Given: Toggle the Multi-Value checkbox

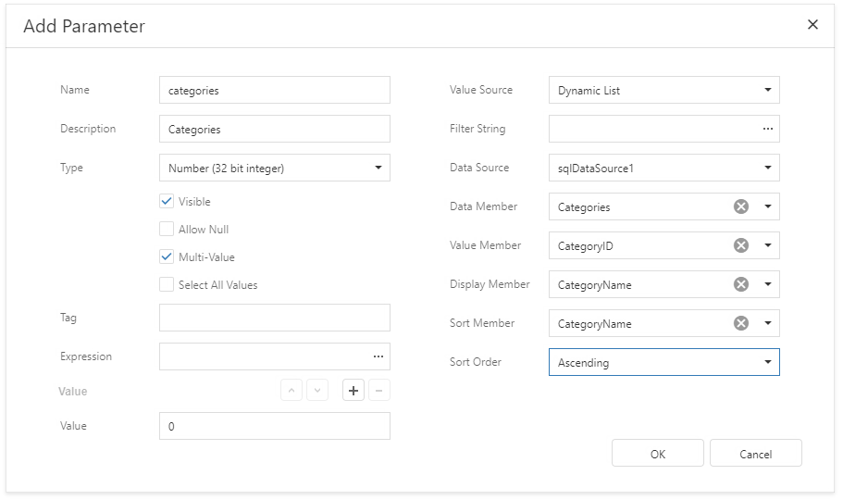Looking at the screenshot, I should pyautogui.click(x=166, y=256).
